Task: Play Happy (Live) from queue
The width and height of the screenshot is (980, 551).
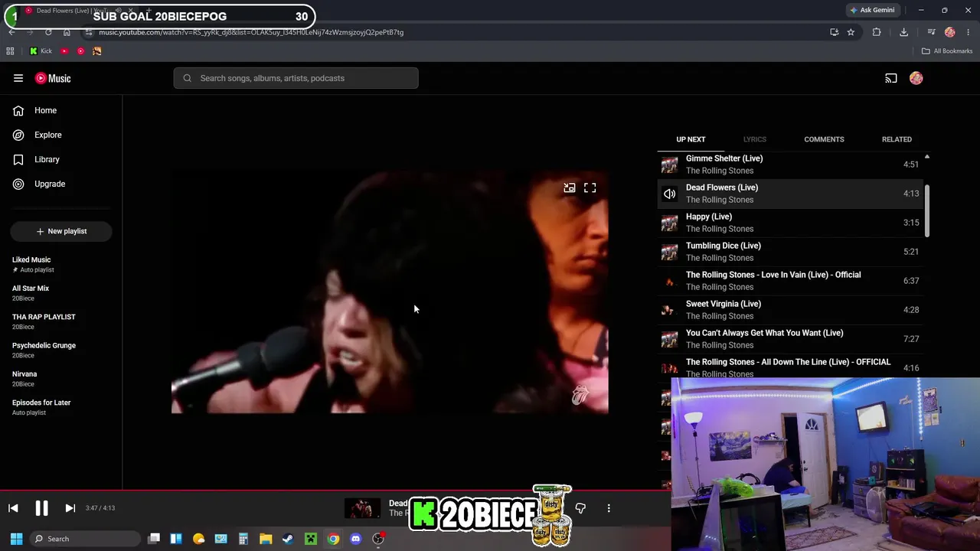Action: [x=791, y=223]
